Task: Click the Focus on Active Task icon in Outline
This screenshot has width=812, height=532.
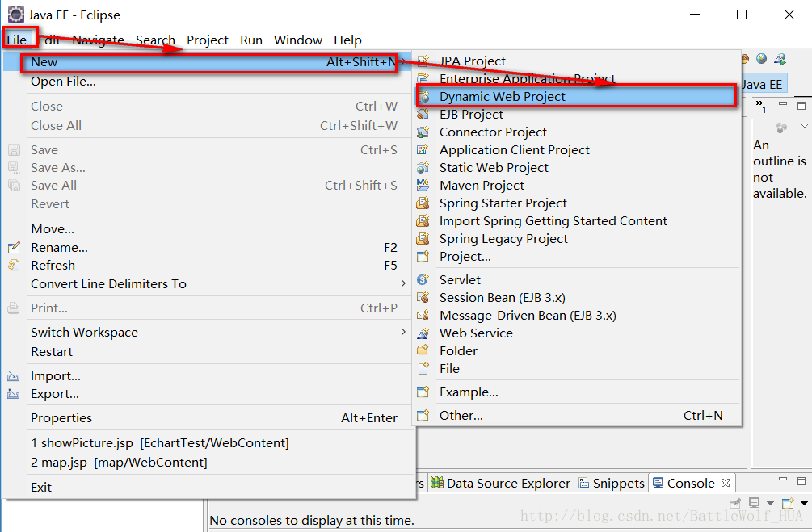Action: pyautogui.click(x=781, y=127)
